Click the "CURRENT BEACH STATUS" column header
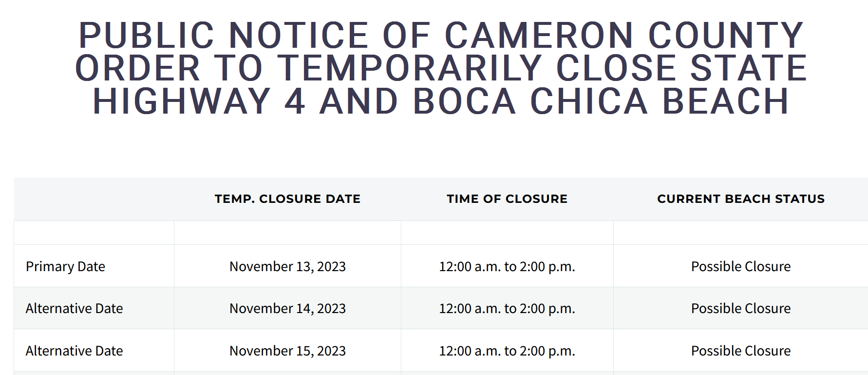Image resolution: width=868 pixels, height=375 pixels. click(740, 199)
